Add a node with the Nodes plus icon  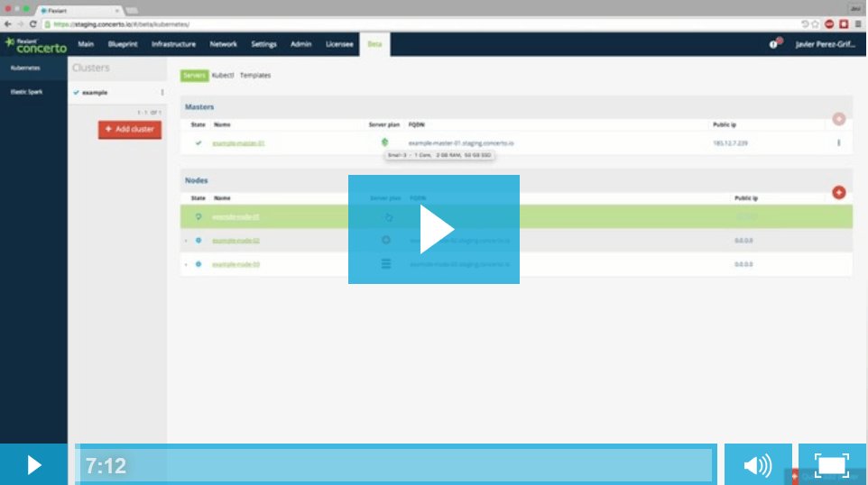pos(838,192)
